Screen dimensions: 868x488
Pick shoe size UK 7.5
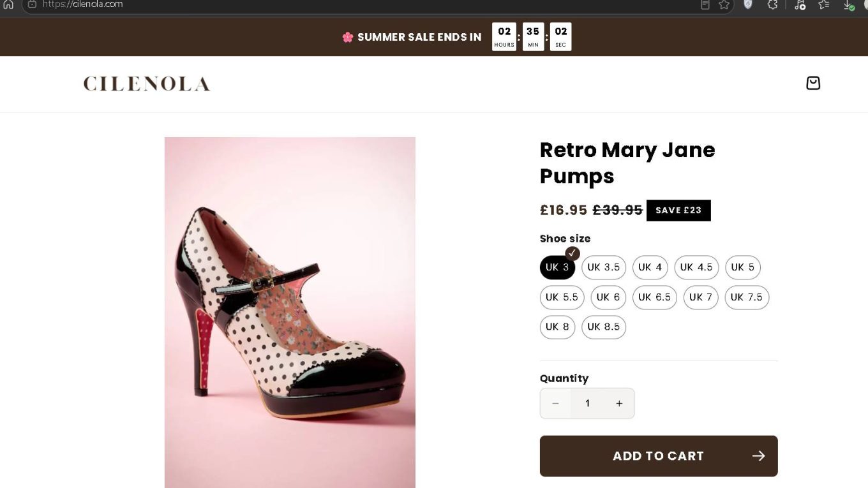click(747, 297)
